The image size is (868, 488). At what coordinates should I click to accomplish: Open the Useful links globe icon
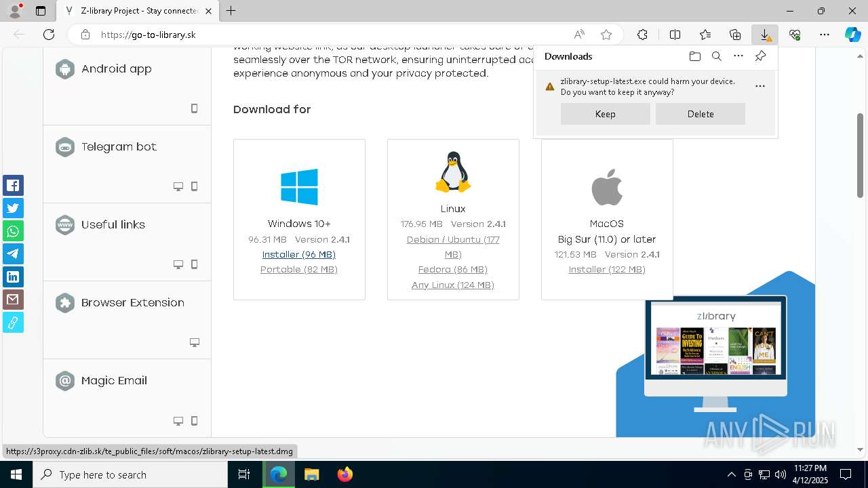coord(65,225)
